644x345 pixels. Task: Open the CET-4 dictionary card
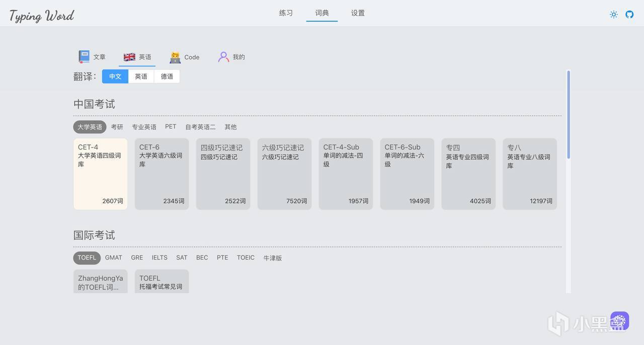click(101, 174)
